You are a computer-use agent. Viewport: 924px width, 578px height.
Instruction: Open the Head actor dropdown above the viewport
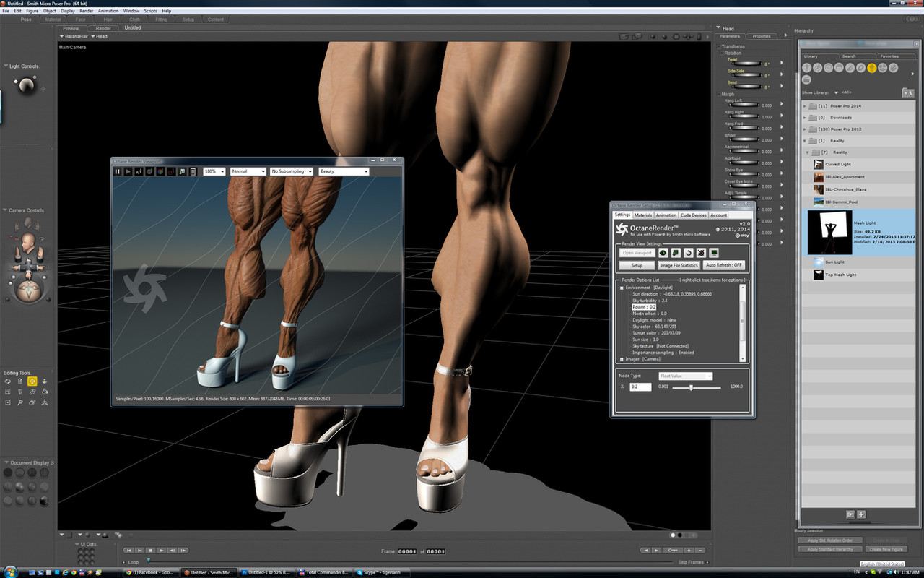pos(100,36)
